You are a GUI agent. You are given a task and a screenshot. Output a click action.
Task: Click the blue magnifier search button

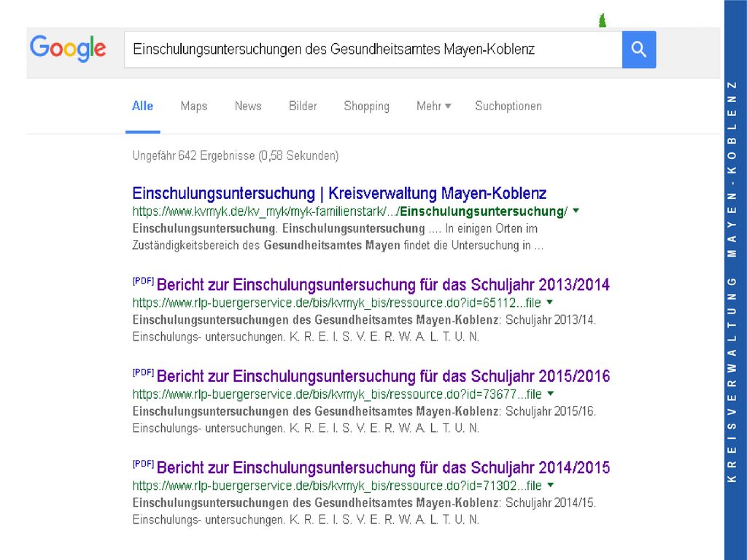coord(639,50)
